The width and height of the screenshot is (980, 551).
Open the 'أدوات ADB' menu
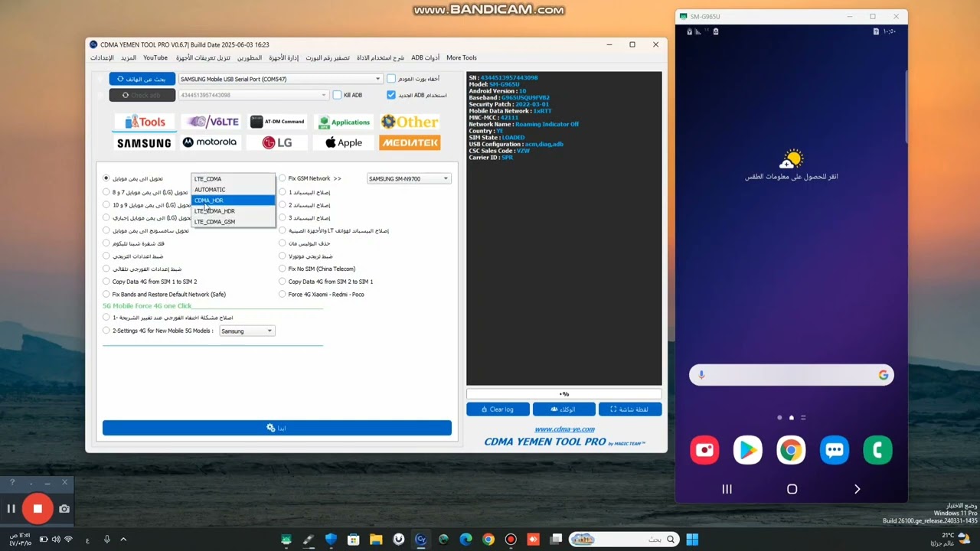[x=425, y=57]
